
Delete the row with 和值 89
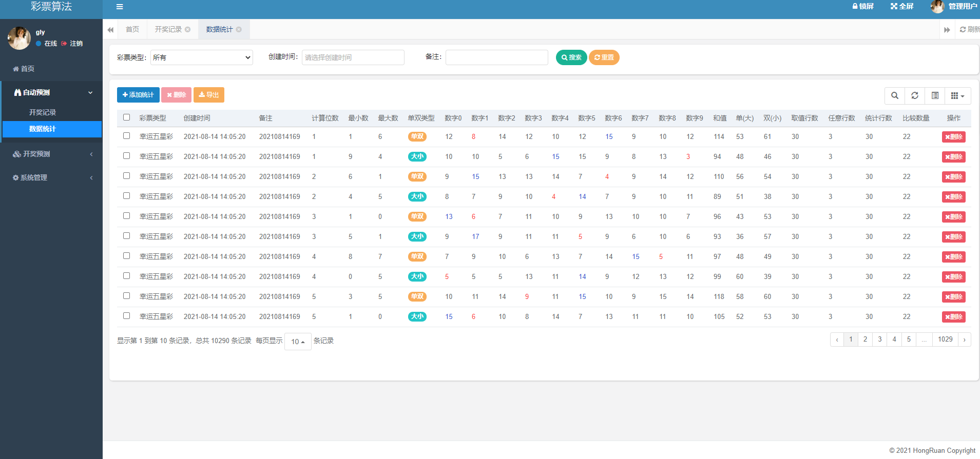pos(954,197)
